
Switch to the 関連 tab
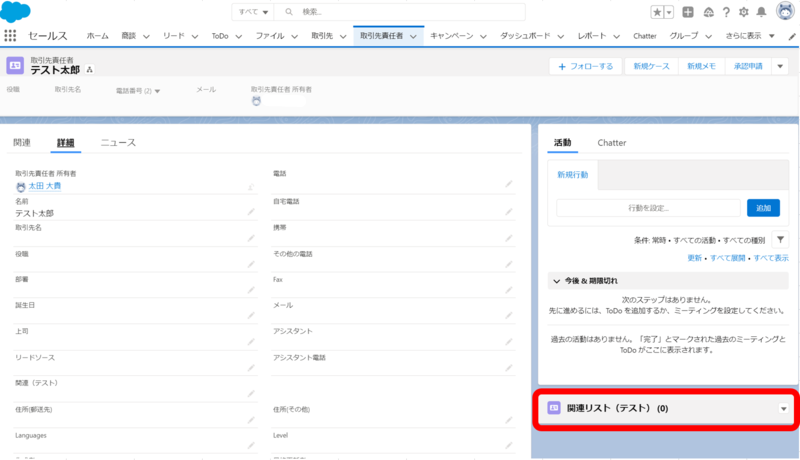coord(22,142)
